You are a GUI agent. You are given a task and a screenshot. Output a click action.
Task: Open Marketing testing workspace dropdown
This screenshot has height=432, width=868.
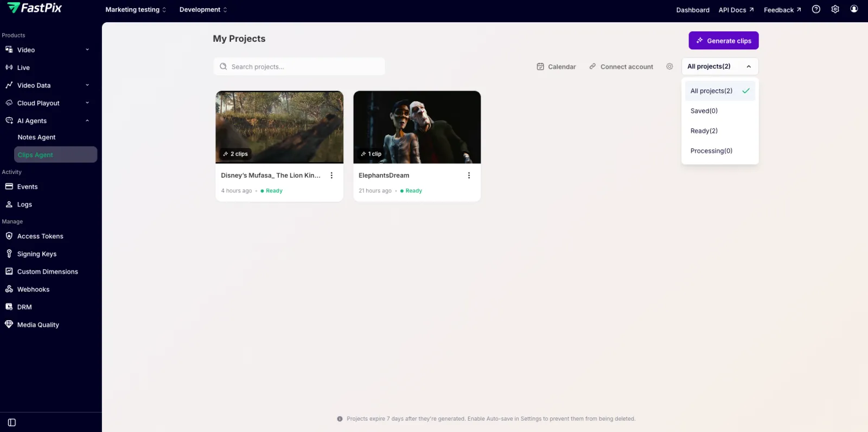coord(136,10)
